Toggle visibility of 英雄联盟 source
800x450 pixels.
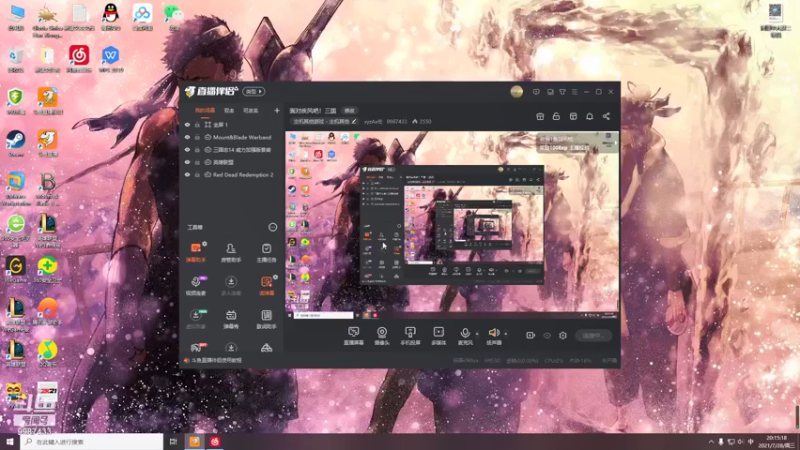pos(187,162)
